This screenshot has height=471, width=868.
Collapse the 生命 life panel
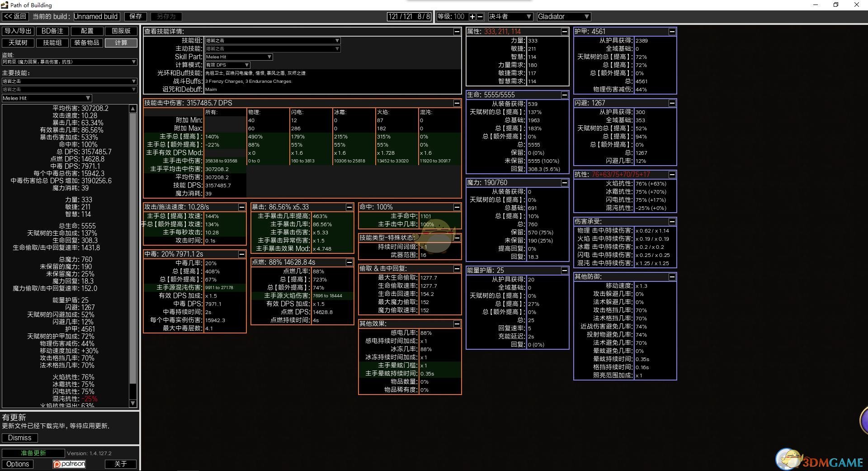pos(564,95)
